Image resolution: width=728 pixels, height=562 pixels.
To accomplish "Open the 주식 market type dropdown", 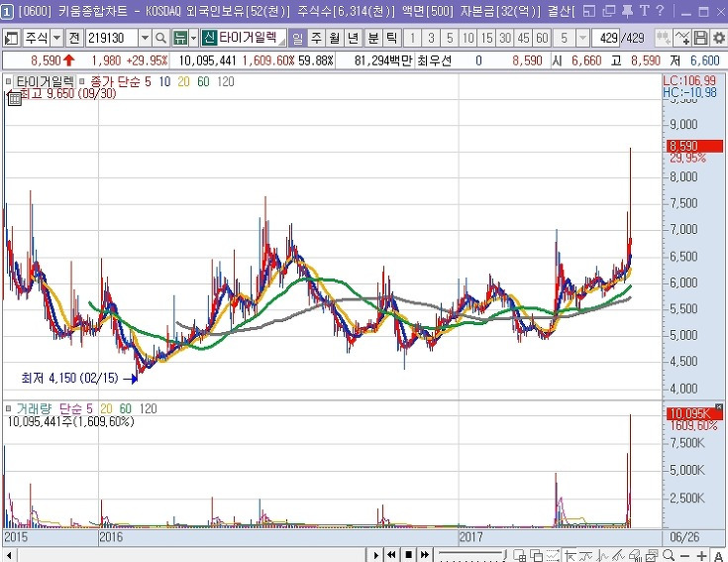I will (56, 38).
